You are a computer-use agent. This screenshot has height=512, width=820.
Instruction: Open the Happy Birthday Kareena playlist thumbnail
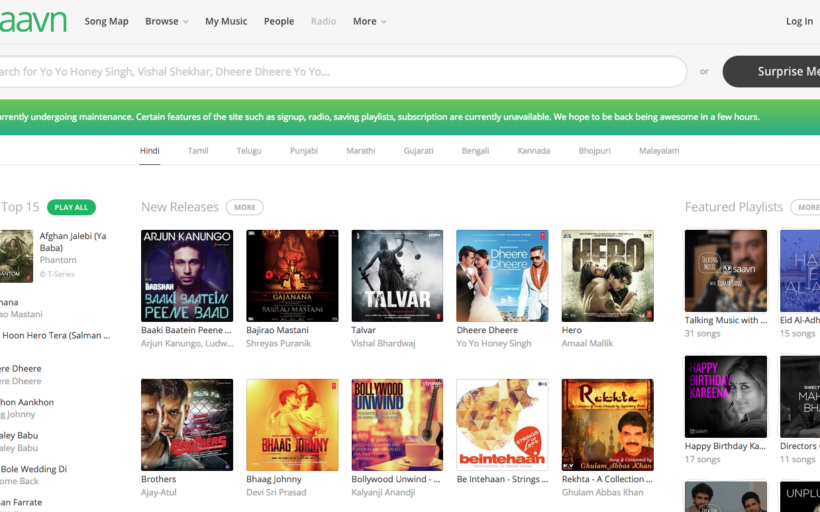point(726,396)
